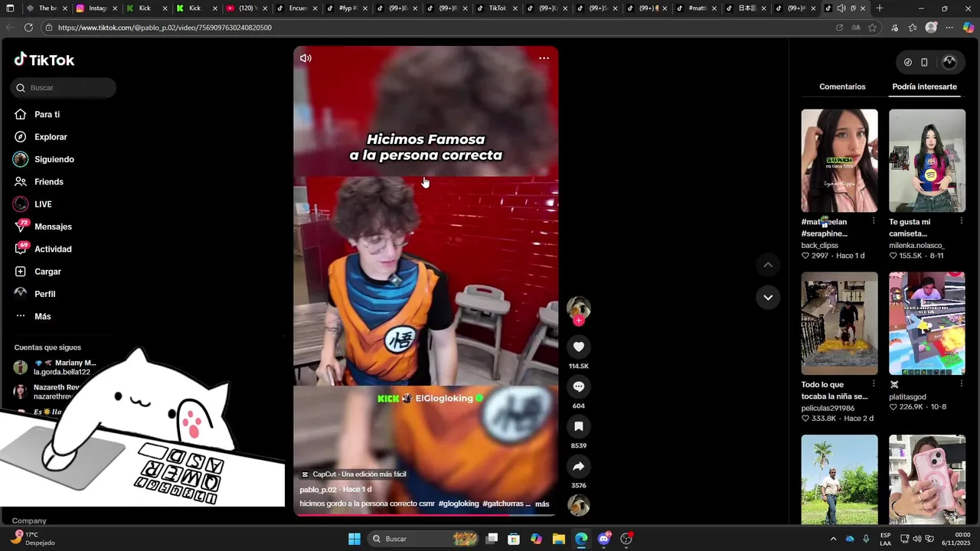
Task: Open comments via the speech bubble icon
Action: coord(578,386)
